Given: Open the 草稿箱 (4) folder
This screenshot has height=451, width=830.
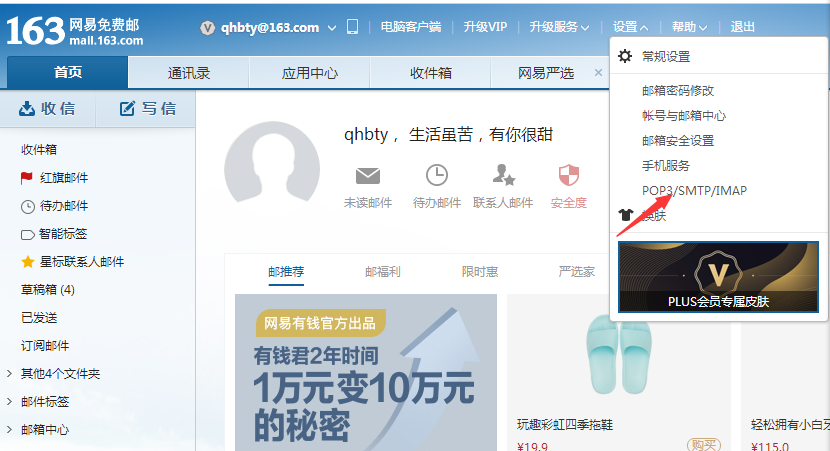Looking at the screenshot, I should click(48, 290).
